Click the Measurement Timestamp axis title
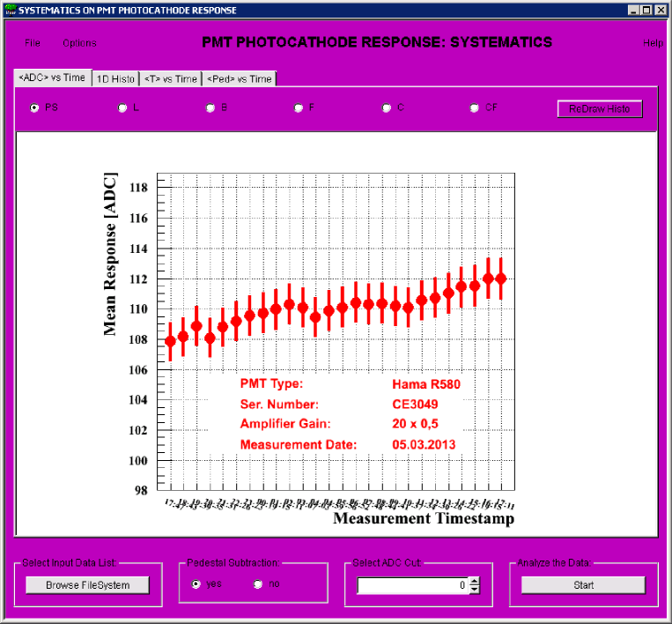The height and width of the screenshot is (624, 672). click(x=424, y=518)
